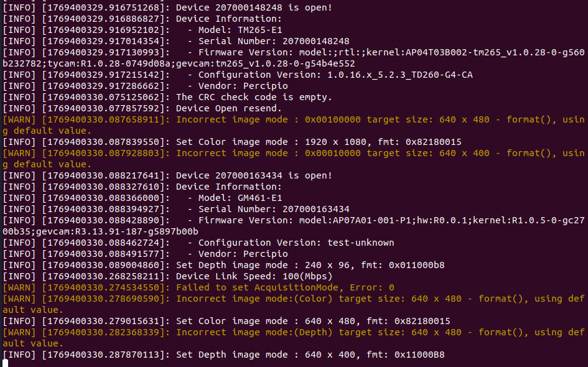This screenshot has height=367, width=588.
Task: Click the "Device Open resend." log line
Action: [229, 108]
